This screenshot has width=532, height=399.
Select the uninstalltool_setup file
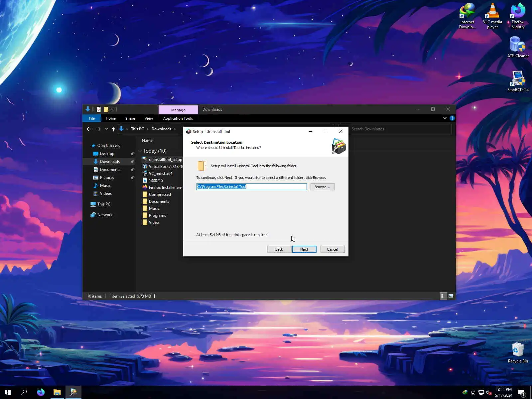(163, 160)
